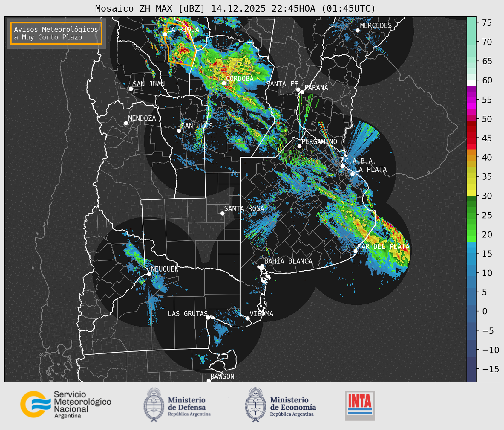This screenshot has width=504, height=430.
Task: Click the San Luis marker dot
Action: pos(179,131)
